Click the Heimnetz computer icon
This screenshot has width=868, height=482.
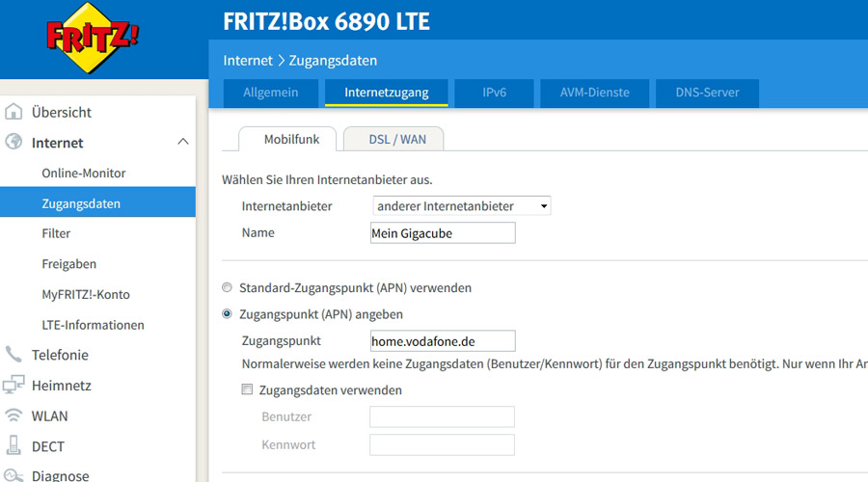(x=14, y=385)
